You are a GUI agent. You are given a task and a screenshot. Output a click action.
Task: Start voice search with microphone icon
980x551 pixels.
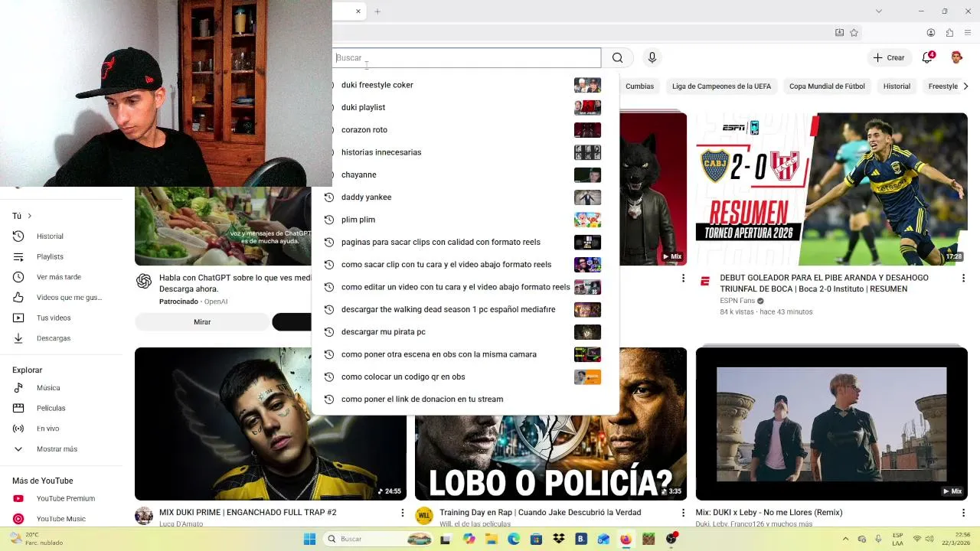[x=652, y=57]
